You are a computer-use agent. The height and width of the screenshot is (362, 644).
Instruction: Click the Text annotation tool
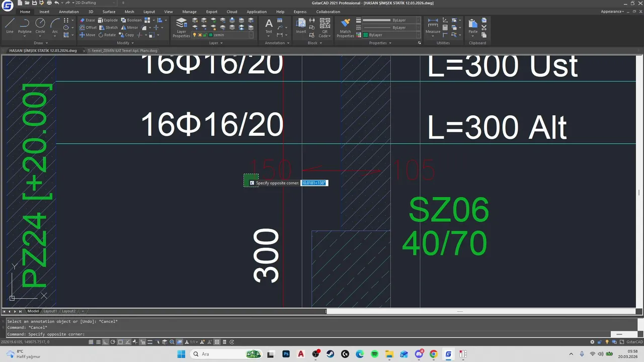click(269, 26)
